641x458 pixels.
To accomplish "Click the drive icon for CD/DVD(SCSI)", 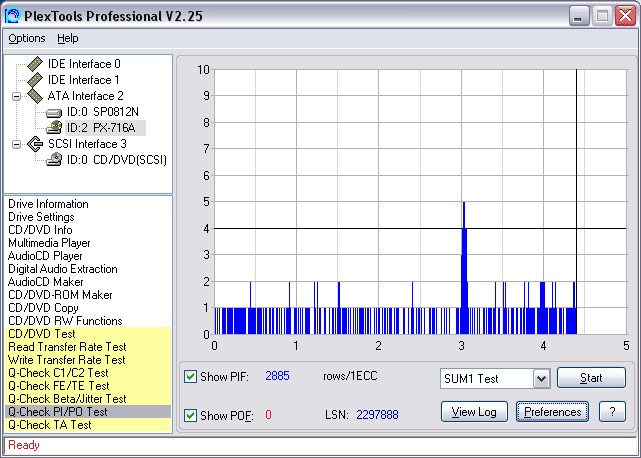I will coord(54,159).
